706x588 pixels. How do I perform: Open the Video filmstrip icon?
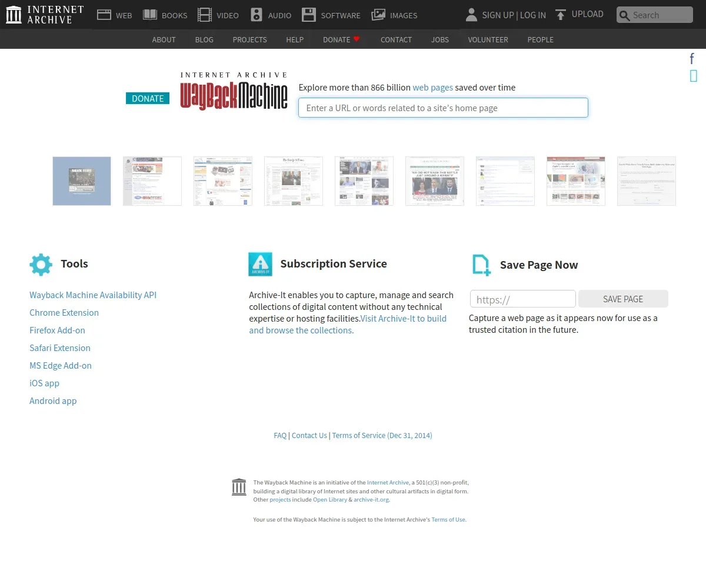pyautogui.click(x=205, y=15)
